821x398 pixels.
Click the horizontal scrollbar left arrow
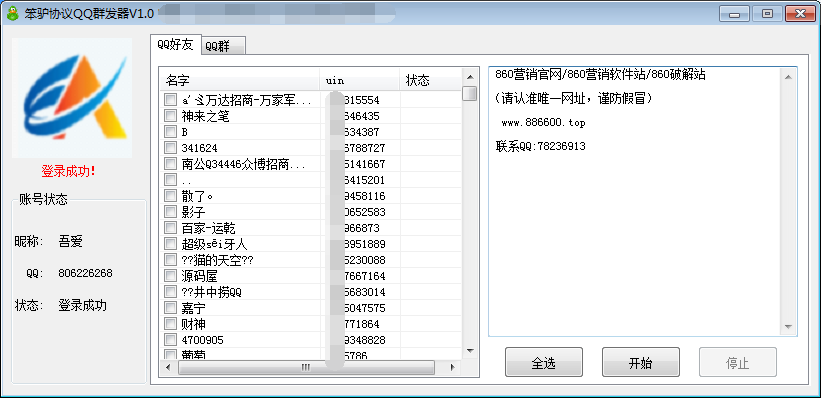click(168, 367)
